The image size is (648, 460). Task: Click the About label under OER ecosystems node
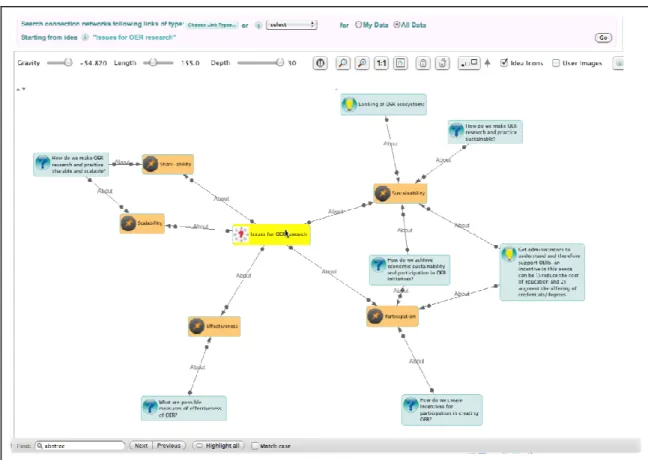[x=391, y=144]
